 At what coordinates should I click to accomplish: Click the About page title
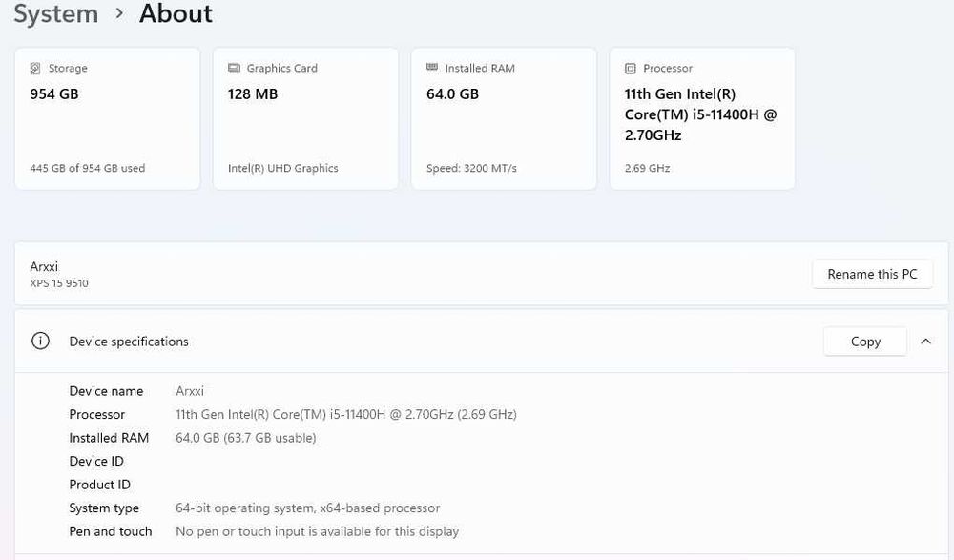point(176,14)
